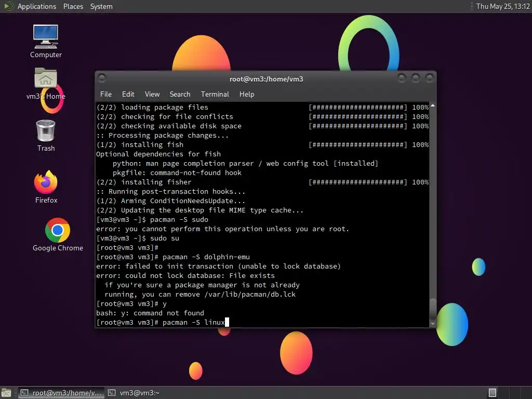This screenshot has height=399, width=532.
Task: Click the line '[vm3@vm3 ~]$ sudo su'
Action: pos(138,238)
